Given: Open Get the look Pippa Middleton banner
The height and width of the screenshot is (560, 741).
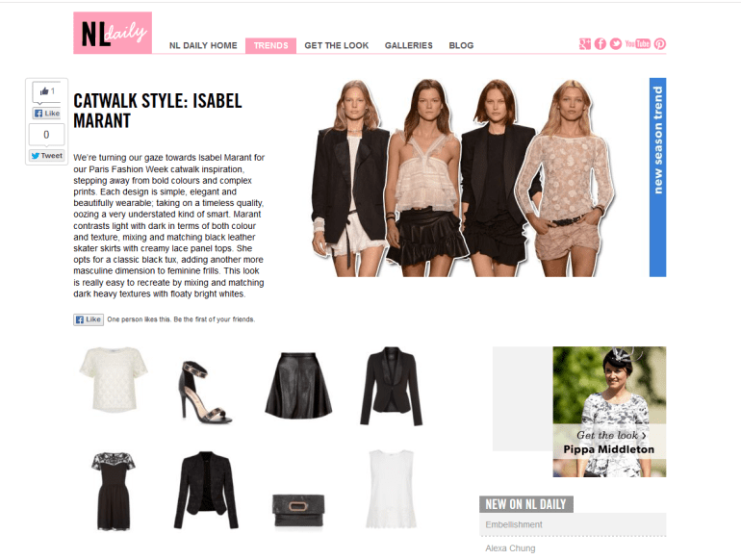Looking at the screenshot, I should tap(609, 412).
